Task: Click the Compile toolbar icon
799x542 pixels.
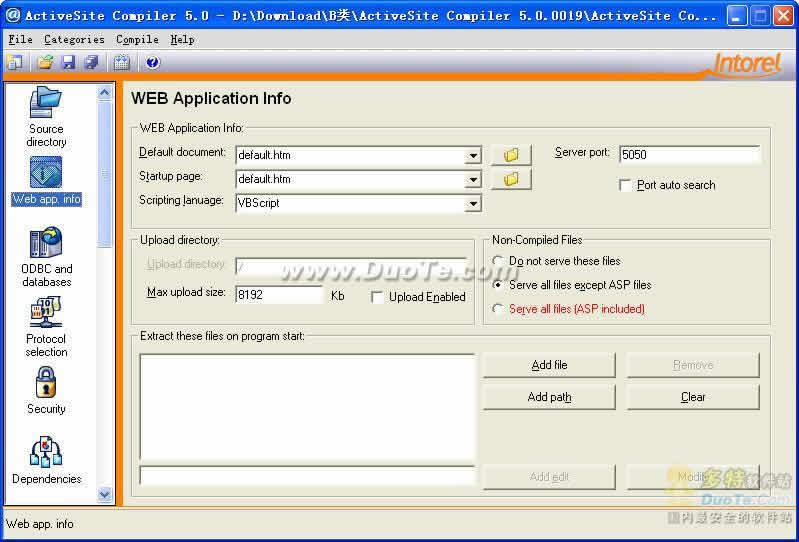Action: (x=122, y=63)
